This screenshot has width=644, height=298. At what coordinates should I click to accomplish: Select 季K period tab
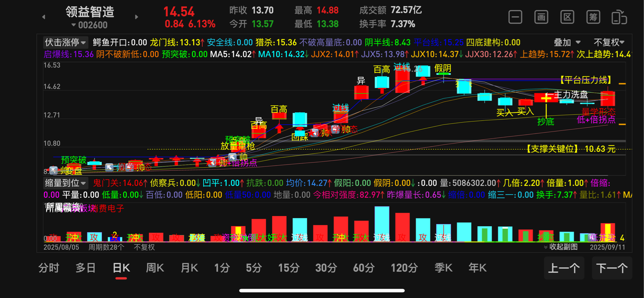pos(444,268)
